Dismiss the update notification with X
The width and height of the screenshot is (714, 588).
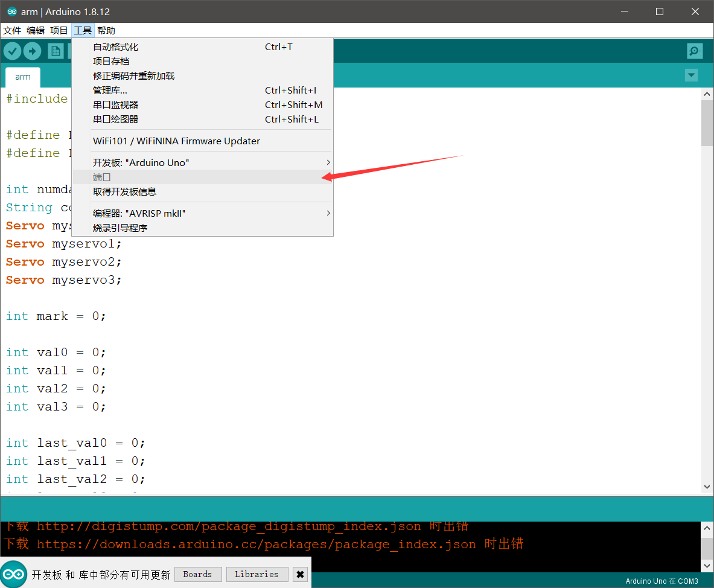click(300, 574)
